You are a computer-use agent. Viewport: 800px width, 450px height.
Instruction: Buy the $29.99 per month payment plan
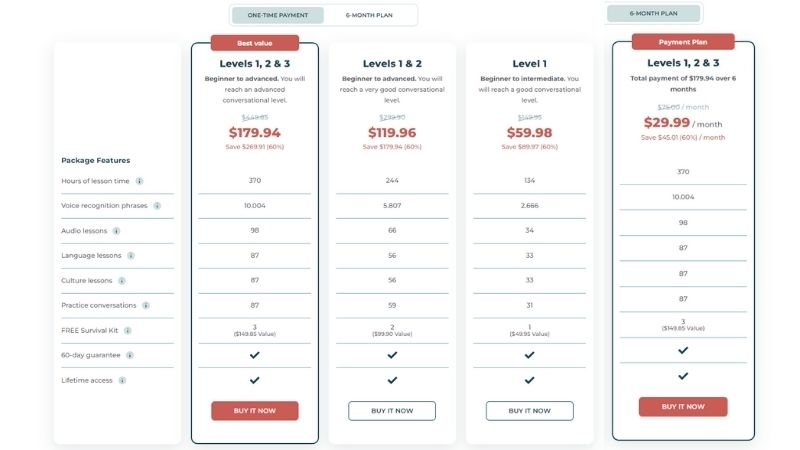click(x=683, y=407)
